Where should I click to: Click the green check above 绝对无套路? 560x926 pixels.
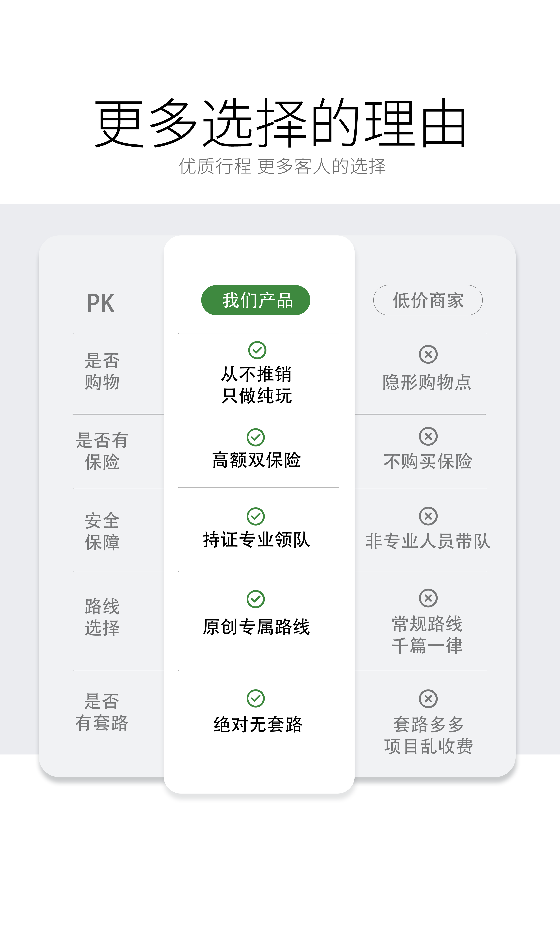tap(256, 699)
